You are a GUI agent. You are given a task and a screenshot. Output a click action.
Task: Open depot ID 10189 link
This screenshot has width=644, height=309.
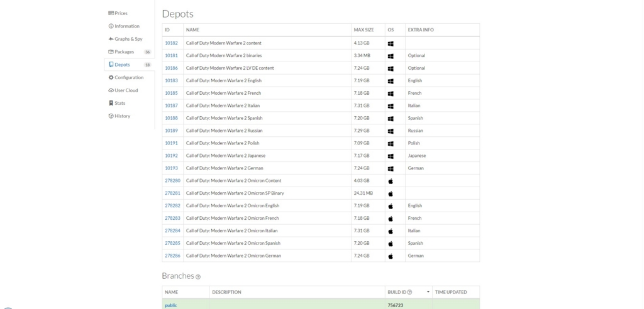click(171, 131)
